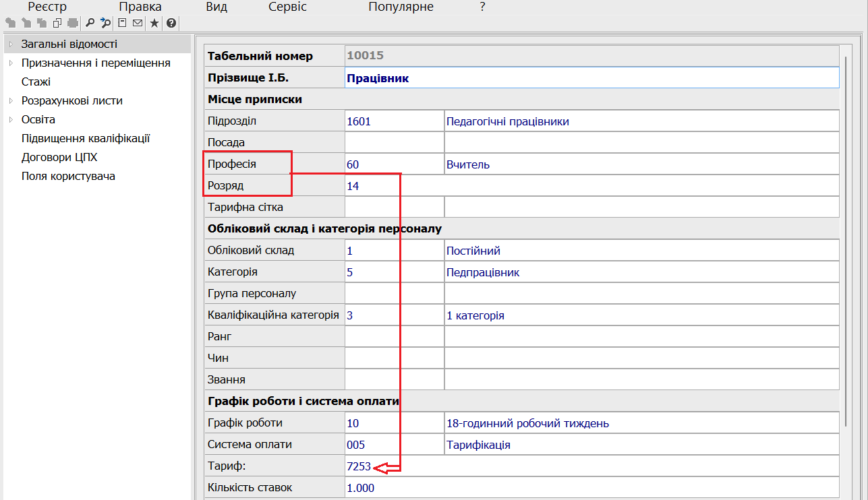868x500 pixels.
Task: Click the 1 категорія cell
Action: [641, 315]
